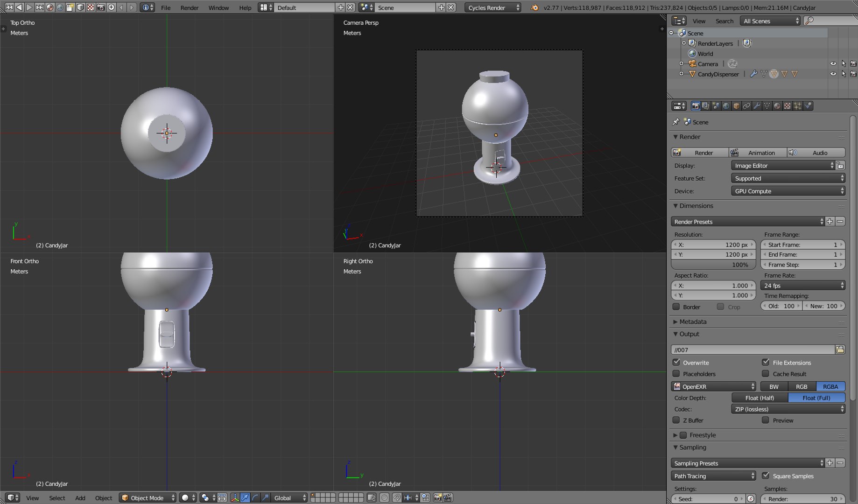Open the World tab in Properties editor
The image size is (858, 504).
pos(726,106)
